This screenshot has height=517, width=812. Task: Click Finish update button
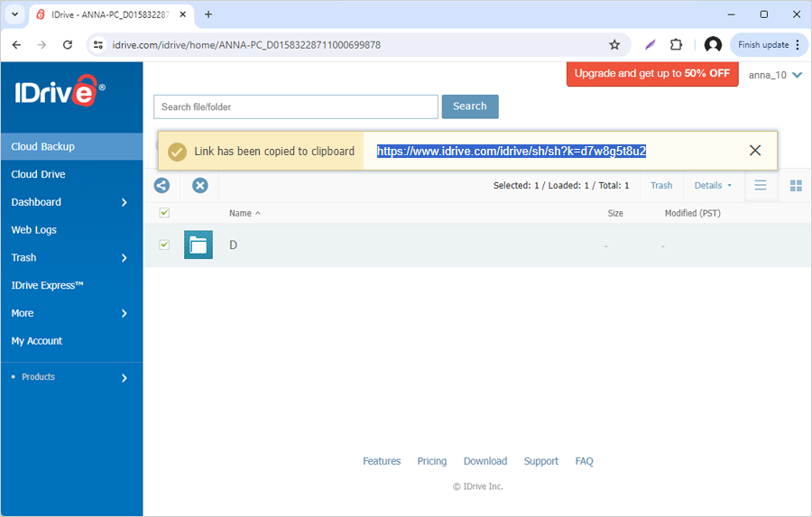pyautogui.click(x=763, y=44)
